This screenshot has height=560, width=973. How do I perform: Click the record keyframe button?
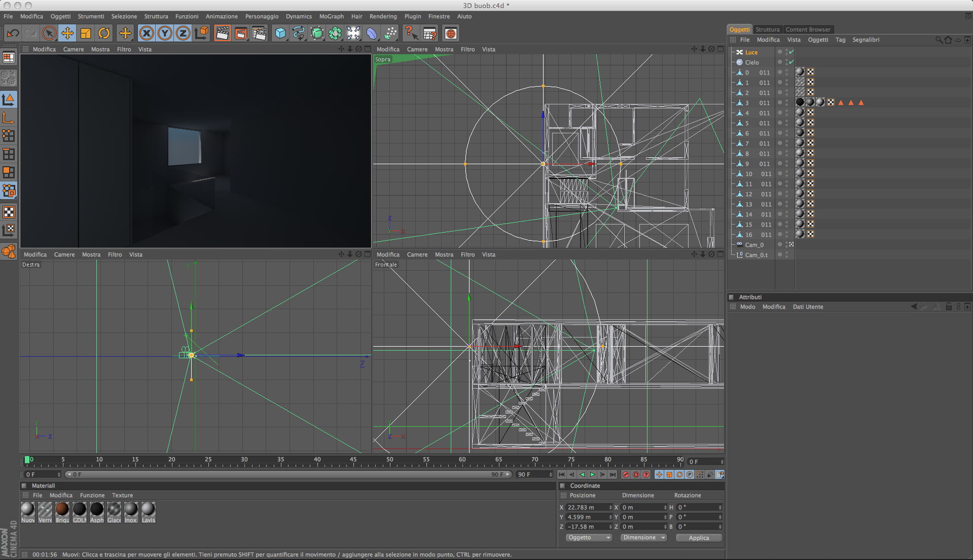pyautogui.click(x=626, y=474)
